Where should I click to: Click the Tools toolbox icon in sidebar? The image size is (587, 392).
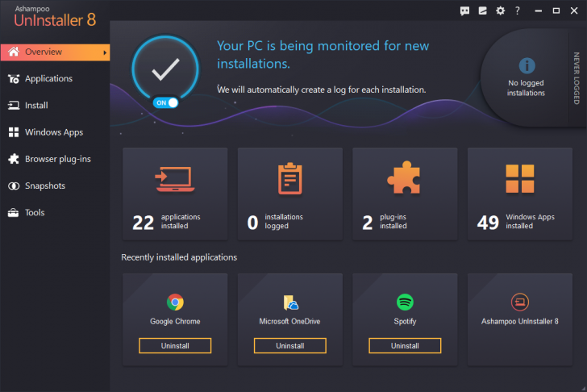click(x=14, y=213)
